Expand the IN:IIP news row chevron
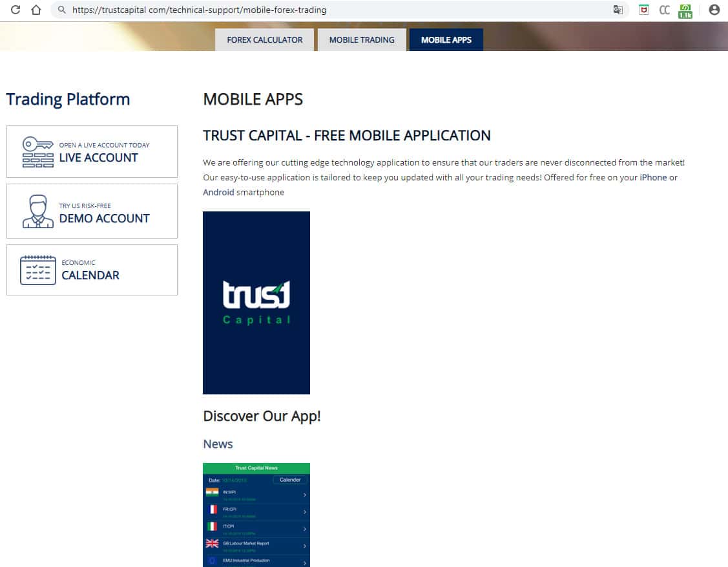Image resolution: width=728 pixels, height=567 pixels. pos(305,495)
